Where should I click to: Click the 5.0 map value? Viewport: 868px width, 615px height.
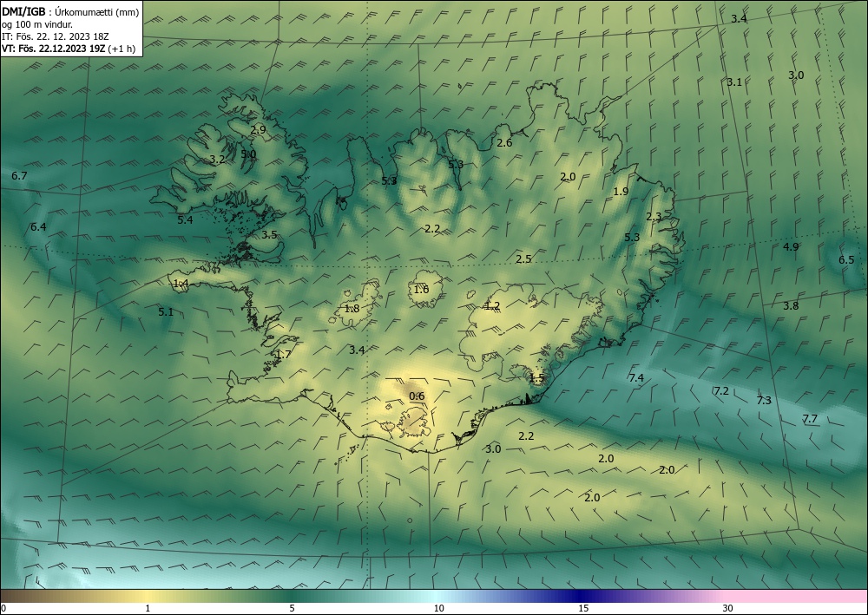pyautogui.click(x=248, y=154)
